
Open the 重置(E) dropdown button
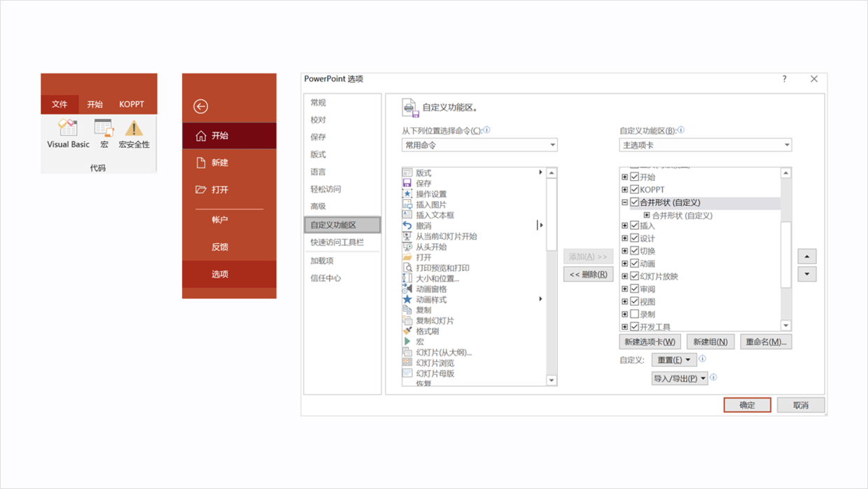coord(674,360)
